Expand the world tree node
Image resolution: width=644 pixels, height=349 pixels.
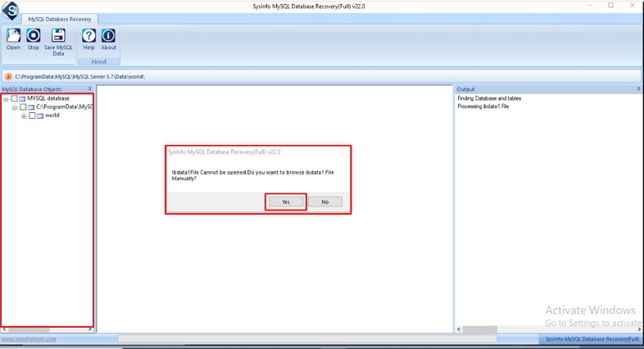point(24,116)
